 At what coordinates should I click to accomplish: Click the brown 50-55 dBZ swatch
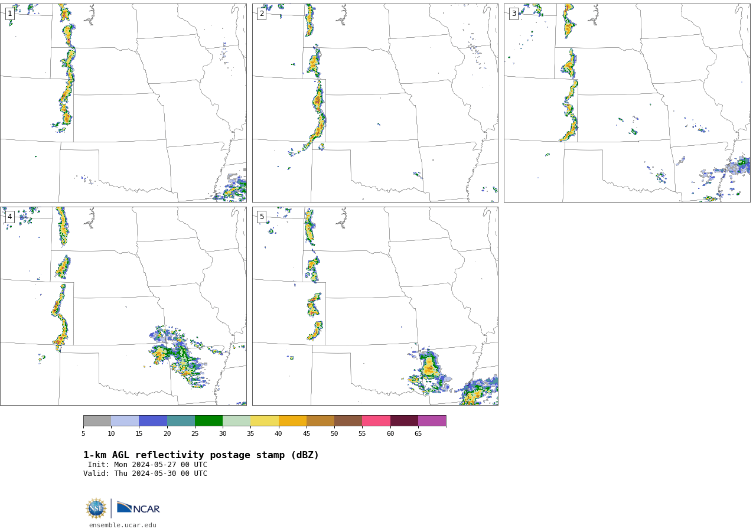click(348, 421)
